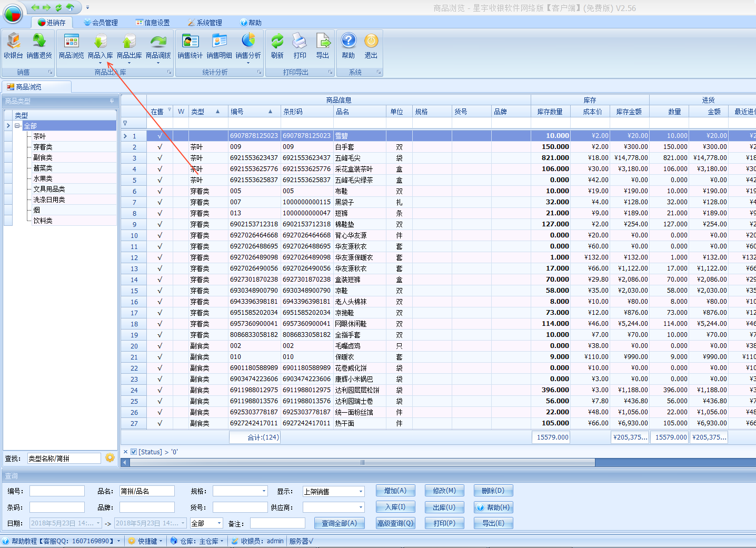
Task: Open the 系统管理 ribbon tab
Action: [205, 23]
